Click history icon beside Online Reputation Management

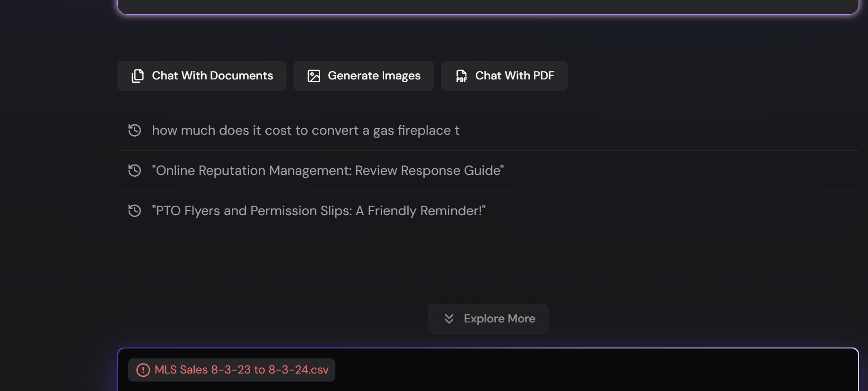click(x=135, y=170)
